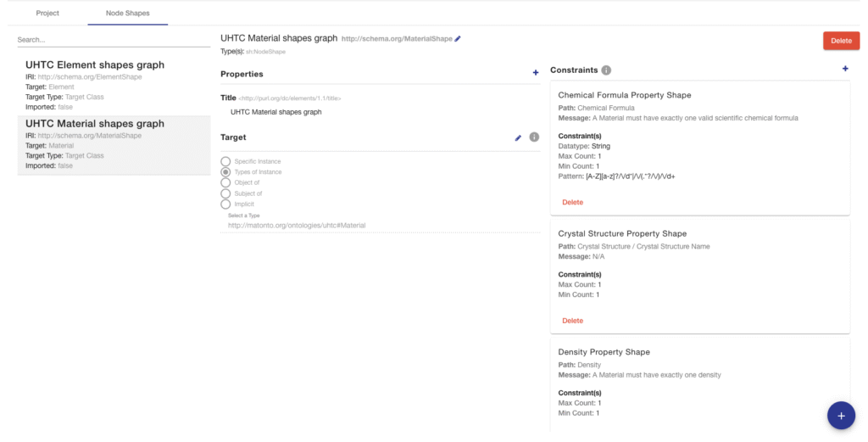Open the Select a Type field
Viewport: 868px width, 442px height.
(380, 226)
